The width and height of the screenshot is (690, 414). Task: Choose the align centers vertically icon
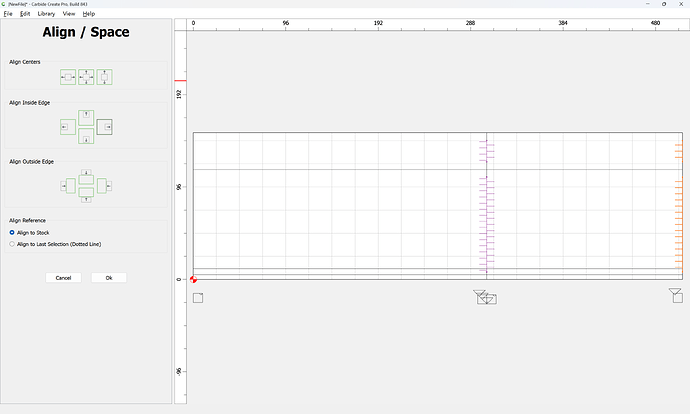point(105,77)
